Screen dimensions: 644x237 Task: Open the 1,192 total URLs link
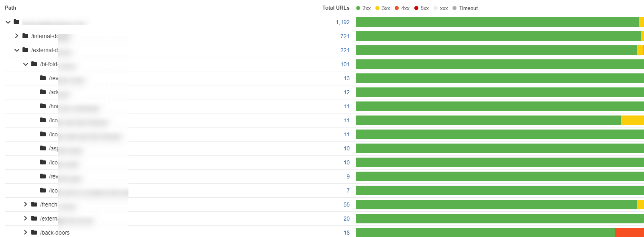(342, 22)
